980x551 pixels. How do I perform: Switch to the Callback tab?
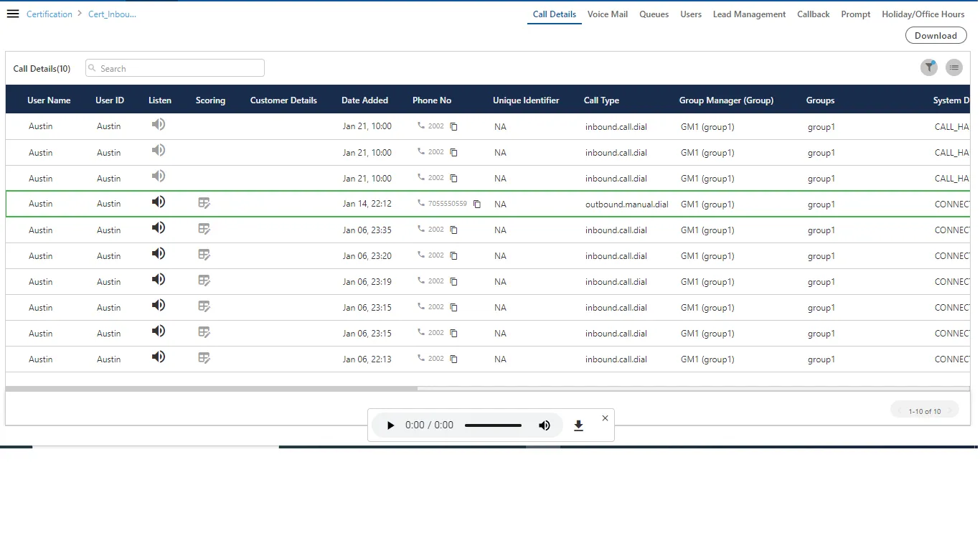(x=814, y=14)
